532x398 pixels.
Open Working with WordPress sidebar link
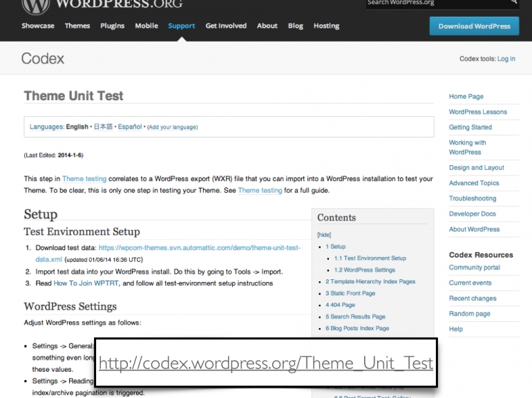468,147
